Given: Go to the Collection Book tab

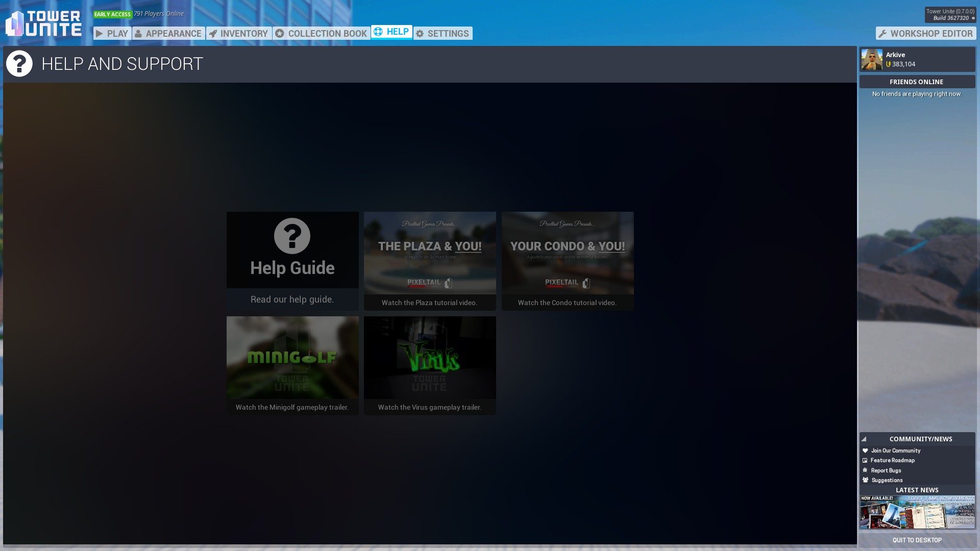Looking at the screenshot, I should pos(322,34).
